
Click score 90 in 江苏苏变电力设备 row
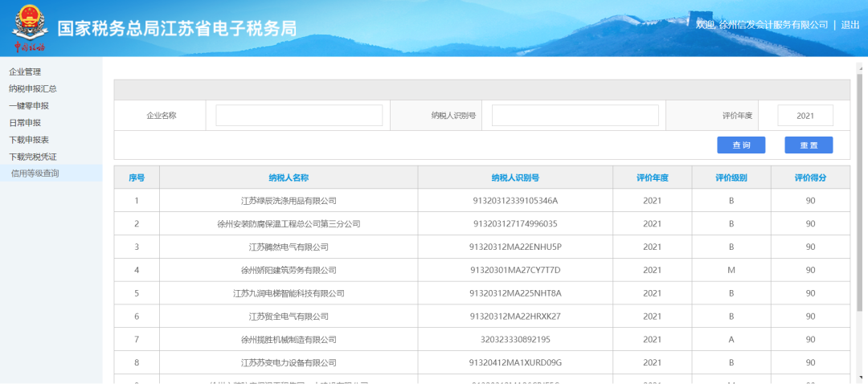[810, 363]
